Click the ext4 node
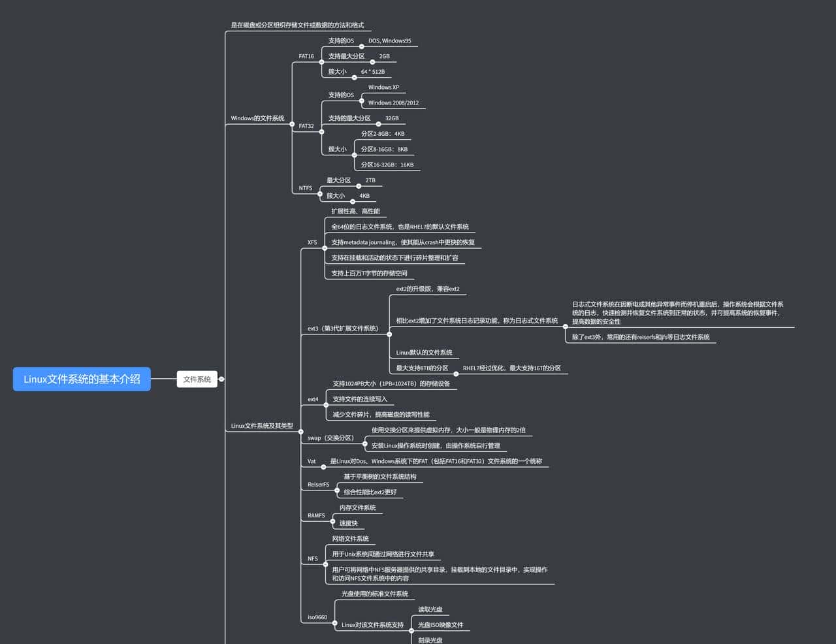Viewport: 836px width, 644px height. [x=313, y=399]
